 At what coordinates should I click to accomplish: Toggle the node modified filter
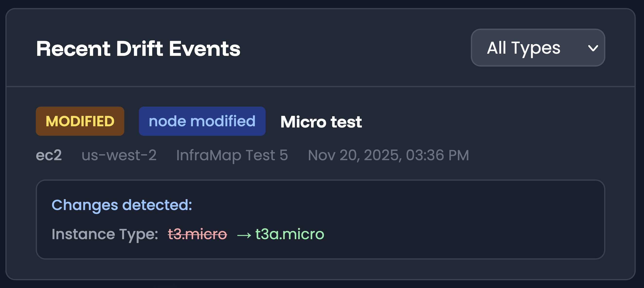tap(202, 121)
